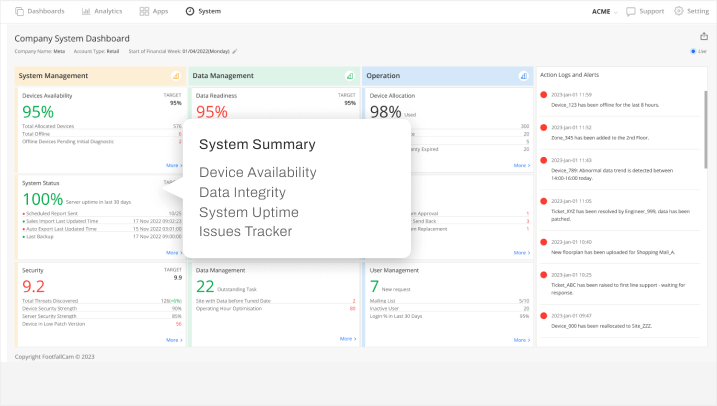Open the System Management chart icon
The height and width of the screenshot is (406, 717).
tap(175, 75)
